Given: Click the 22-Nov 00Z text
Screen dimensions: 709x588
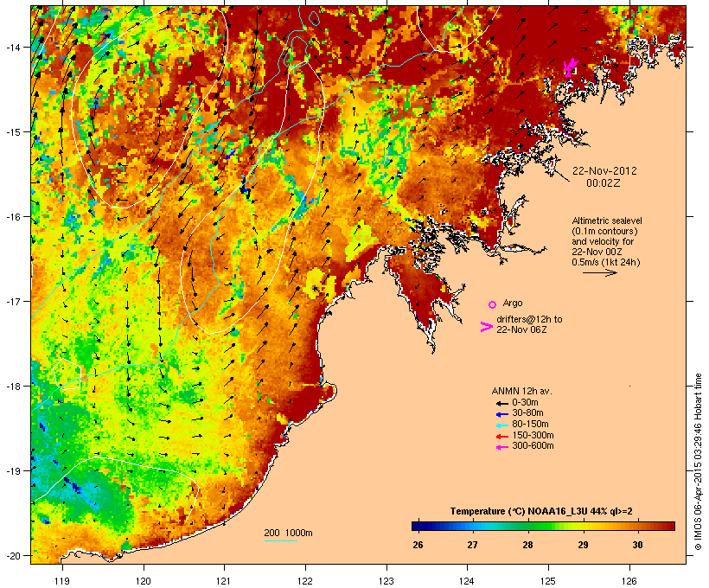Looking at the screenshot, I should 597,252.
